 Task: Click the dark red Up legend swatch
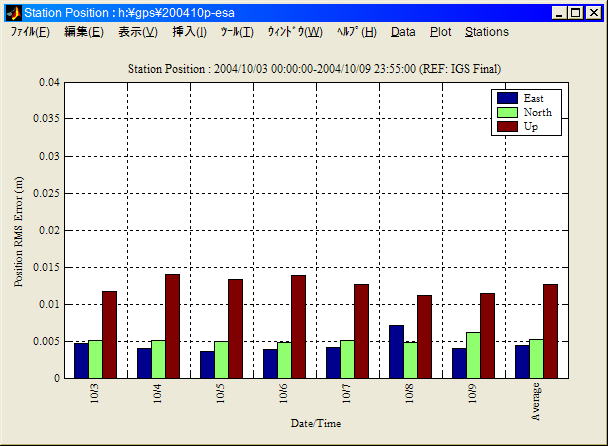(x=507, y=127)
